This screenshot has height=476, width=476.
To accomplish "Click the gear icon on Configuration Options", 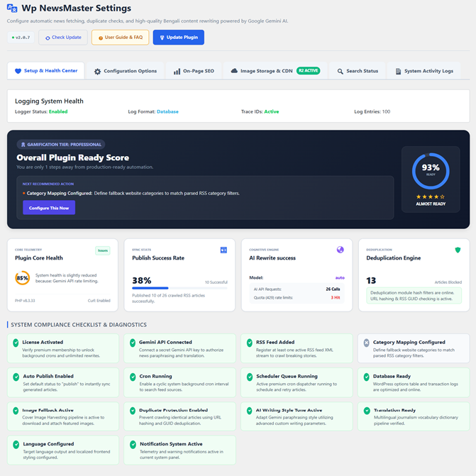I will tap(97, 72).
